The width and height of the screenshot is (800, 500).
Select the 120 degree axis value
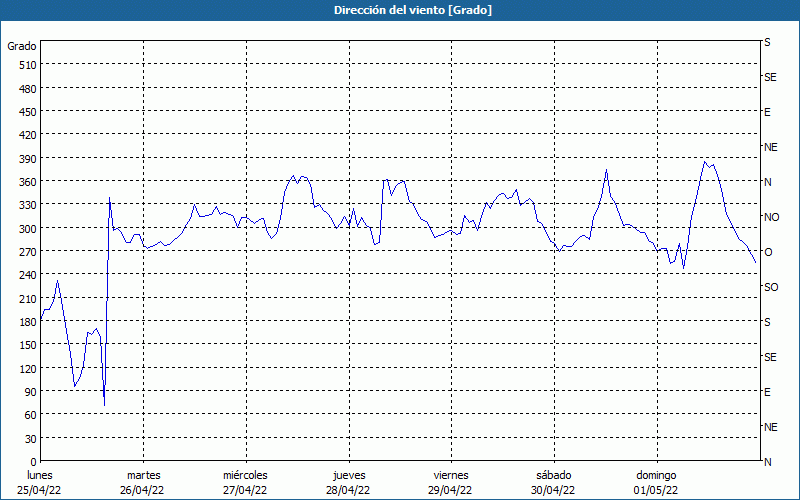click(28, 369)
